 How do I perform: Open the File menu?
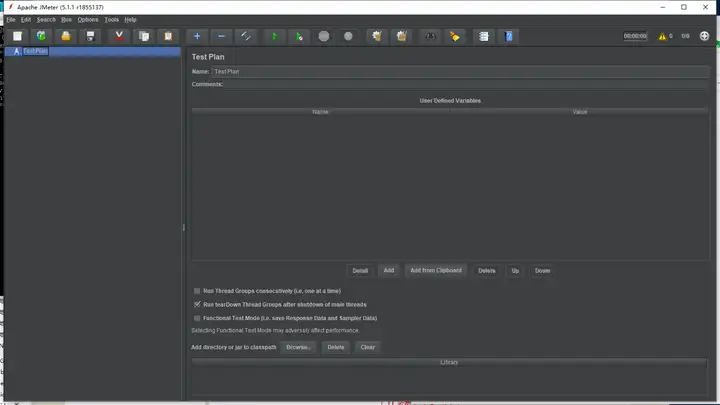point(11,20)
